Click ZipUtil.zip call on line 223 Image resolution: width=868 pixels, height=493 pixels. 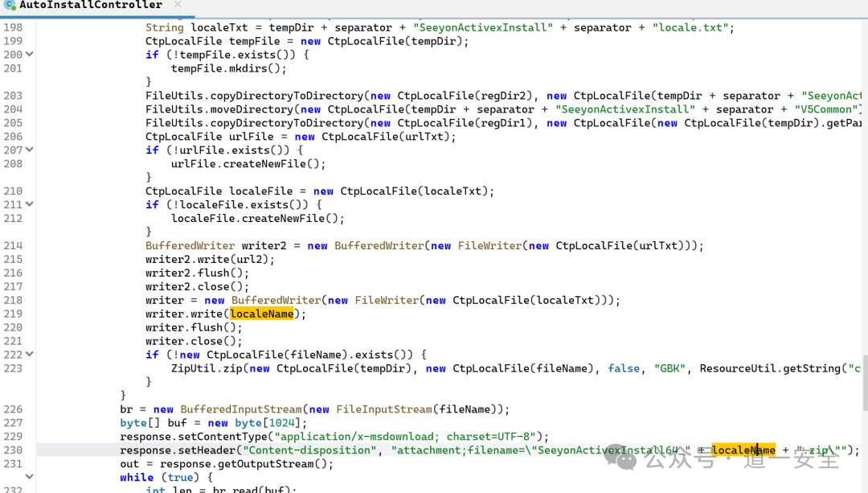207,368
